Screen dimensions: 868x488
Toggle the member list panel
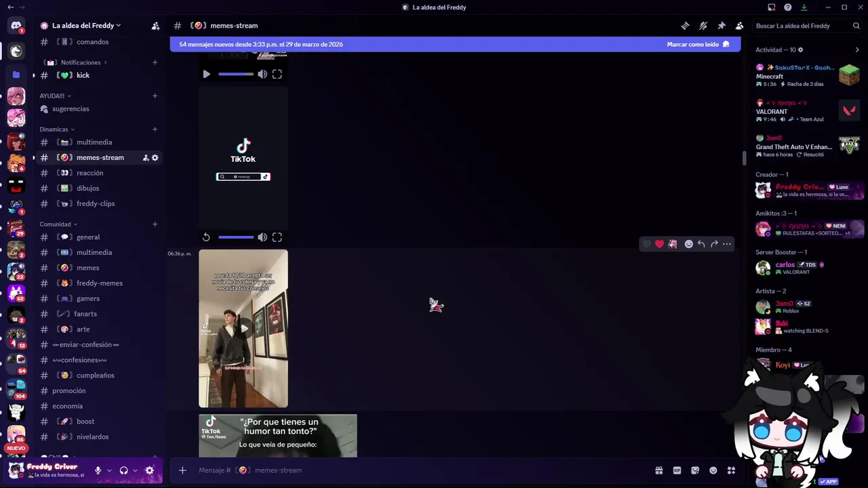click(x=739, y=26)
